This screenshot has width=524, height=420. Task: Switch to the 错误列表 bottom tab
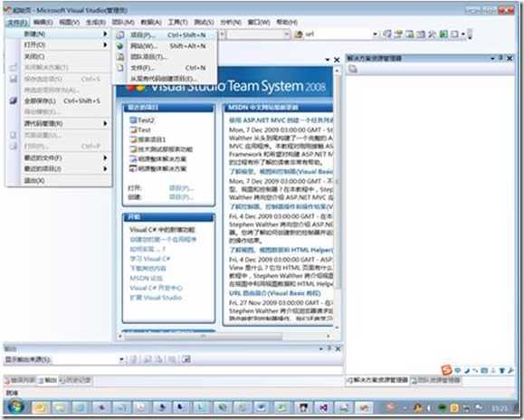pos(20,380)
